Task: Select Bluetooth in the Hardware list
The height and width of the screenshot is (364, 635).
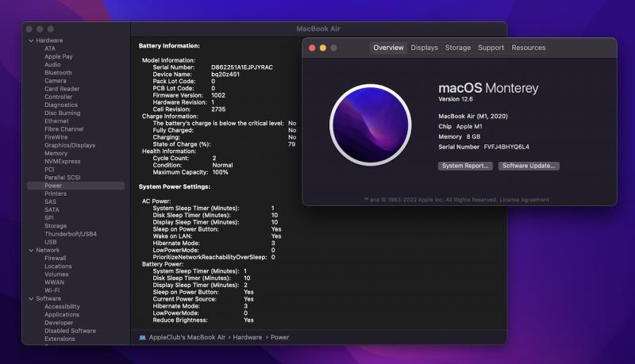Action: 58,73
